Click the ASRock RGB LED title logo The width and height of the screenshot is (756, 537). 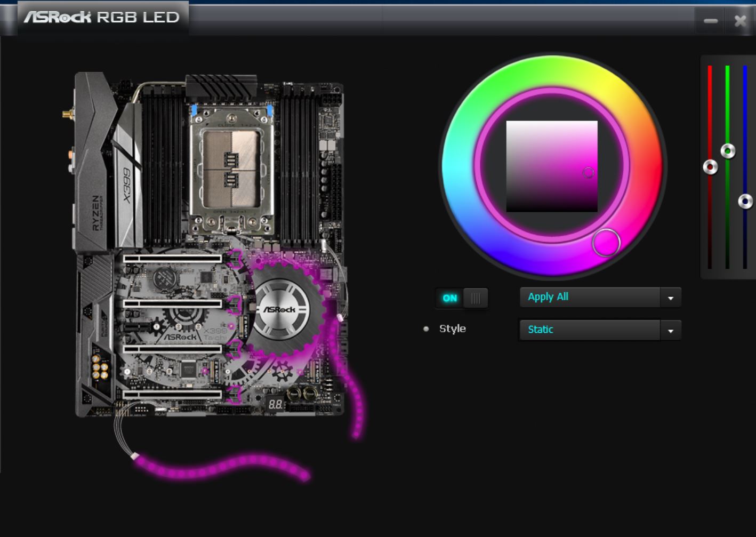click(x=102, y=17)
